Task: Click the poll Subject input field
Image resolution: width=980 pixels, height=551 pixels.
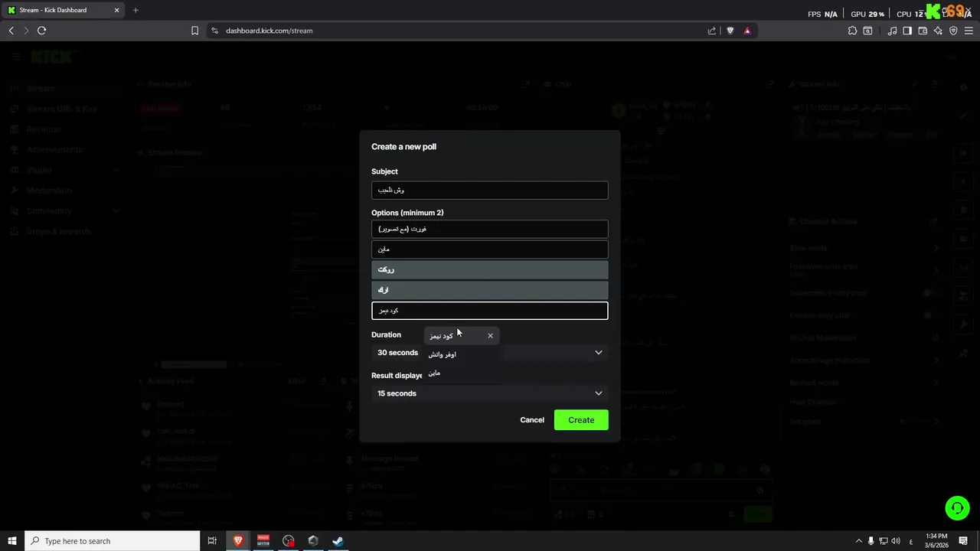Action: click(490, 190)
